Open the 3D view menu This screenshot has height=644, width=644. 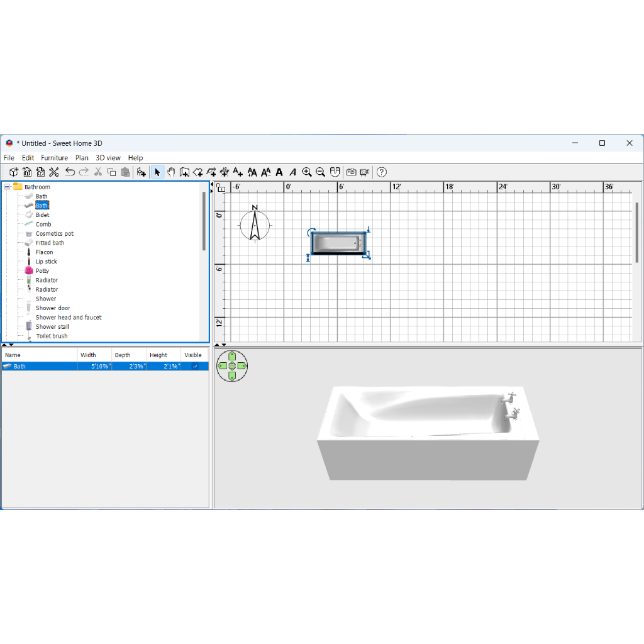(108, 158)
